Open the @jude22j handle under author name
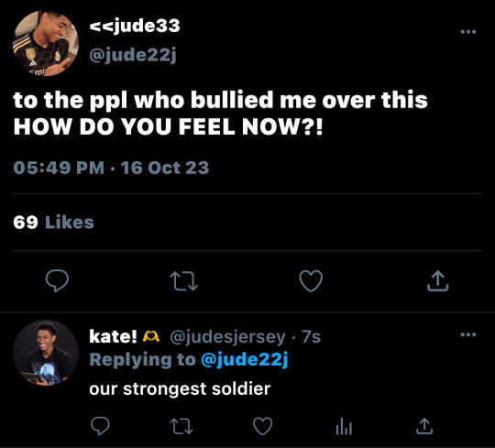Viewport: 495px width, 448px height. click(133, 55)
